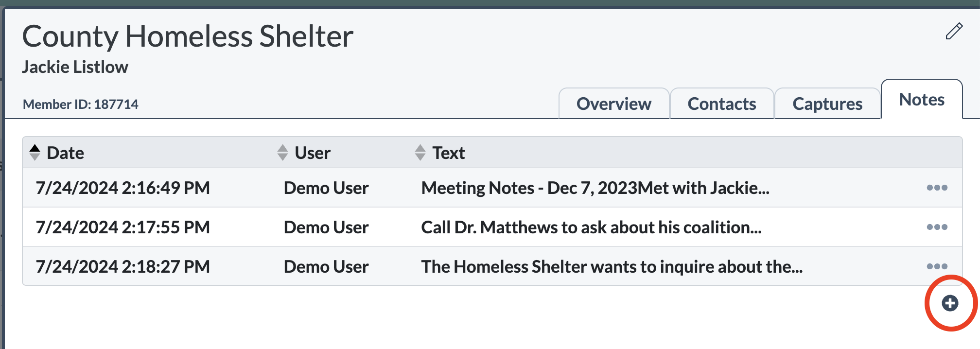
Task: Open the Meeting Notes - Dec 7, 2023 note
Action: (595, 188)
